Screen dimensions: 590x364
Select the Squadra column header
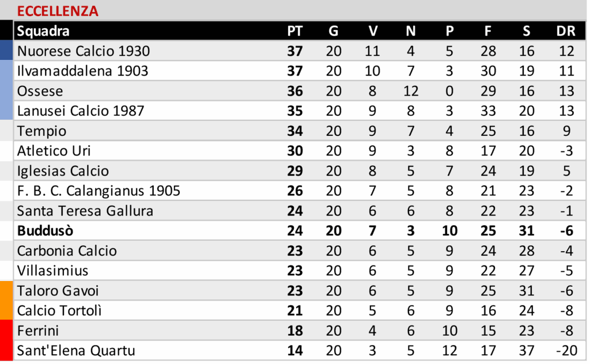click(x=43, y=31)
